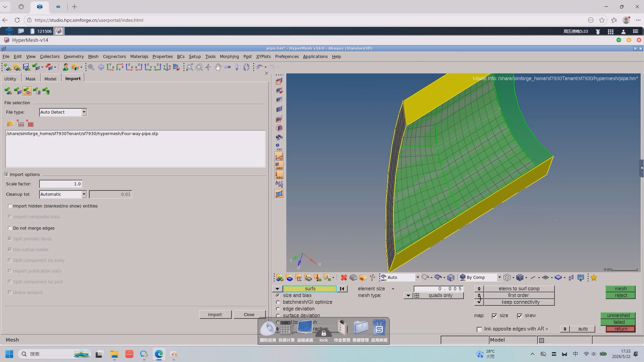Open File Explorer from the taskbar
The width and height of the screenshot is (644, 362).
114,354
